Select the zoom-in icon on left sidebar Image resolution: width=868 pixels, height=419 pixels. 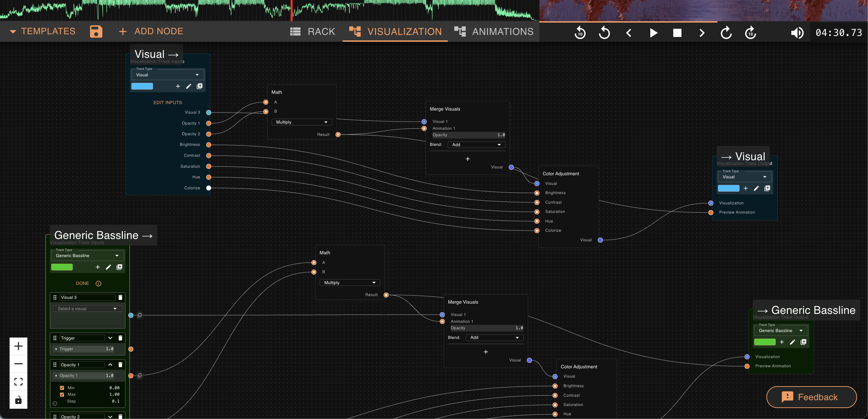18,346
